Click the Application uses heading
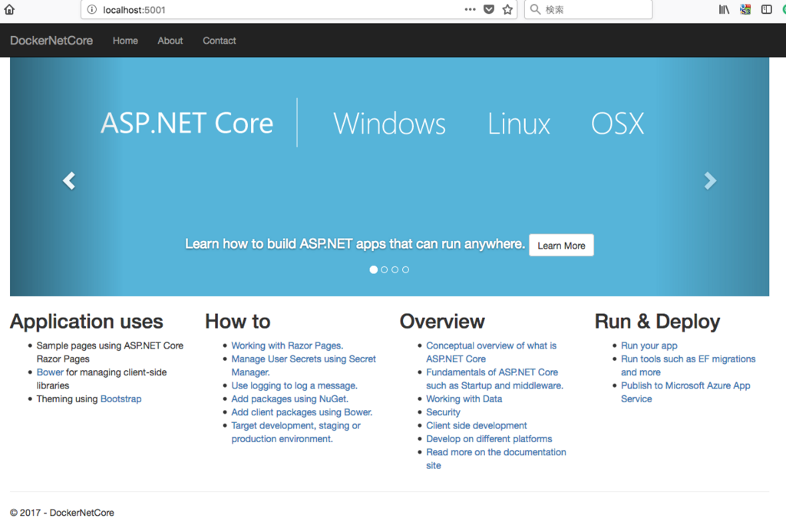The width and height of the screenshot is (786, 532). coord(86,322)
